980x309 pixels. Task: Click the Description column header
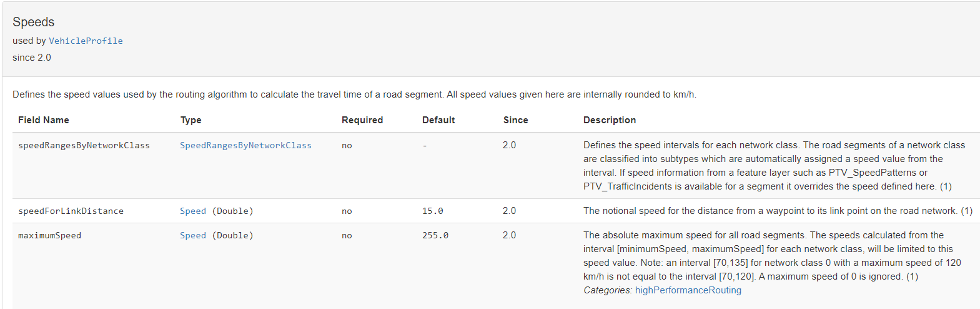pyautogui.click(x=610, y=120)
